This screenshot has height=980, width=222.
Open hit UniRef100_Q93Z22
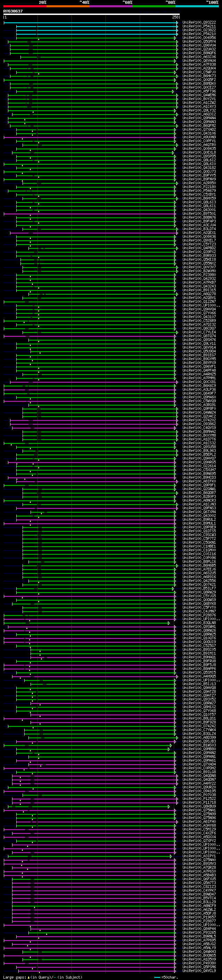199,23
